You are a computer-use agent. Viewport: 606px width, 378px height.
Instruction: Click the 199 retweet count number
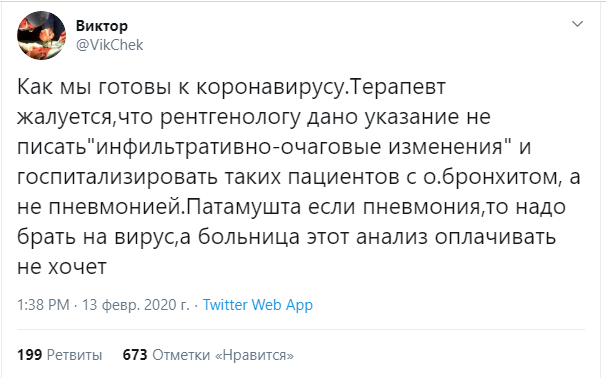pyautogui.click(x=29, y=355)
